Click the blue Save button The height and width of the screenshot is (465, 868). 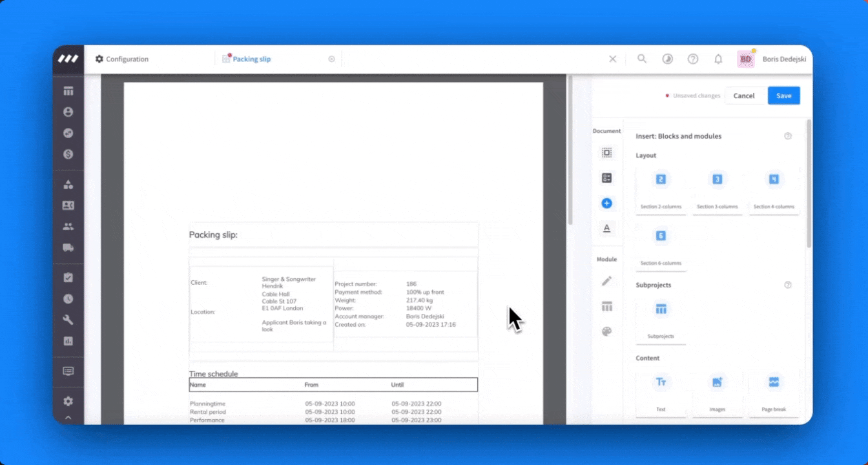coord(784,96)
